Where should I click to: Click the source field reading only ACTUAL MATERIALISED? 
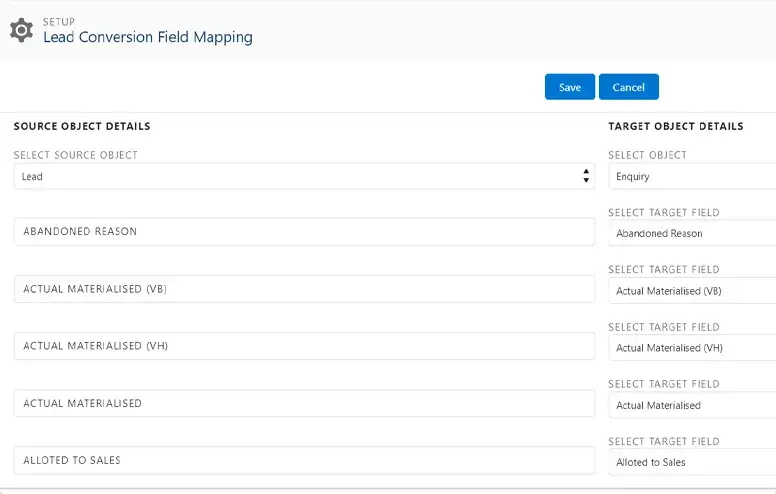[304, 403]
